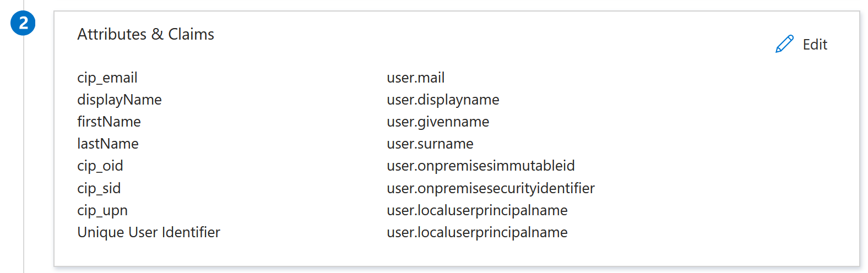Select the Unique User Identifier claim

[149, 232]
